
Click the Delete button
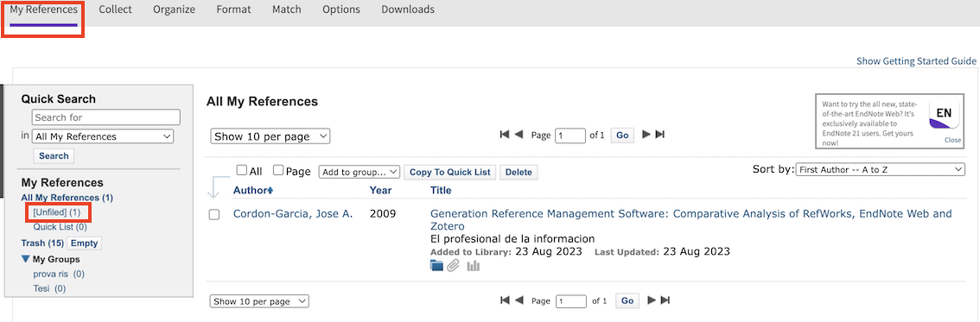tap(519, 173)
